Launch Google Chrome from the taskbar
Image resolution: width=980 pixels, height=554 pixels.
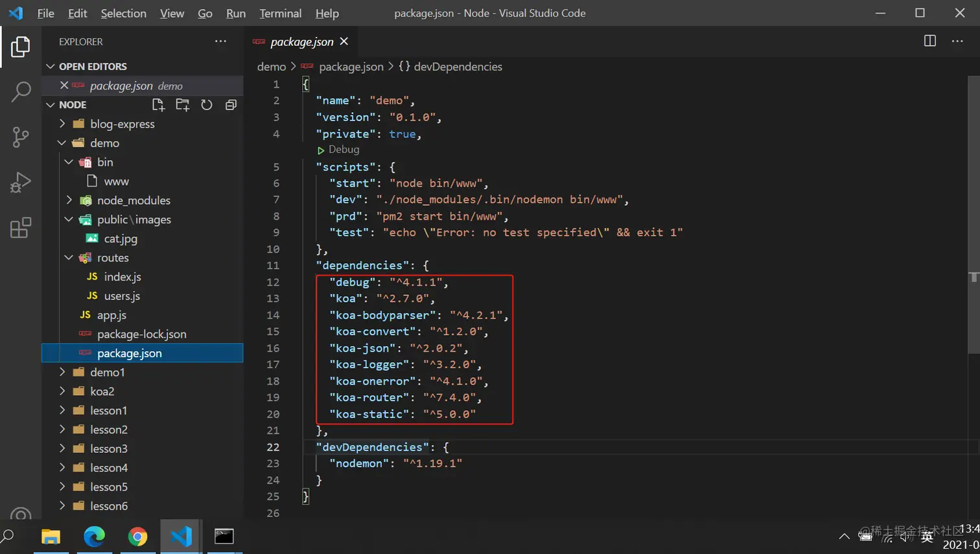click(137, 537)
